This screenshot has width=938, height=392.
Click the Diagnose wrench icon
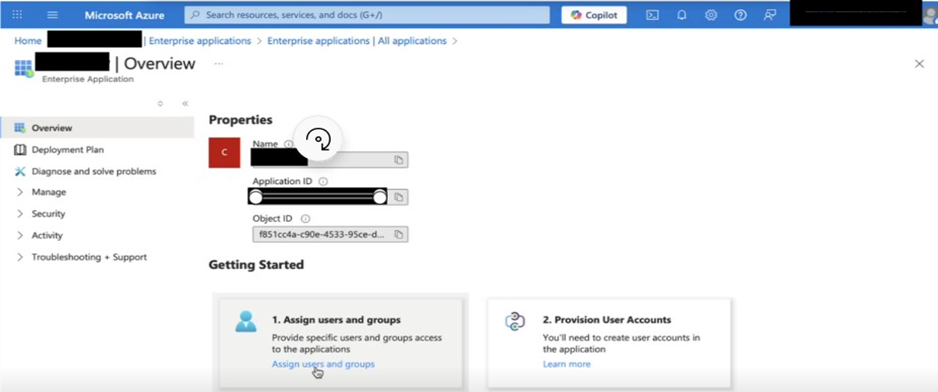20,171
